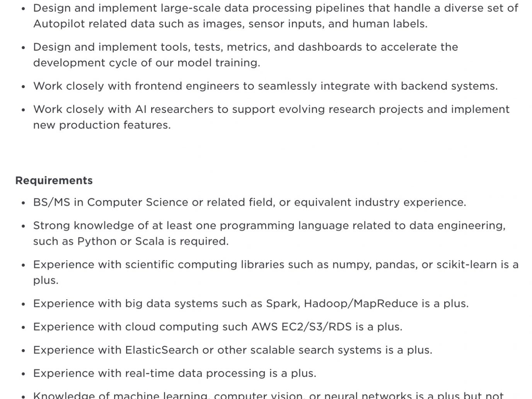Click the 'development cycle of our model training' line

click(x=147, y=63)
